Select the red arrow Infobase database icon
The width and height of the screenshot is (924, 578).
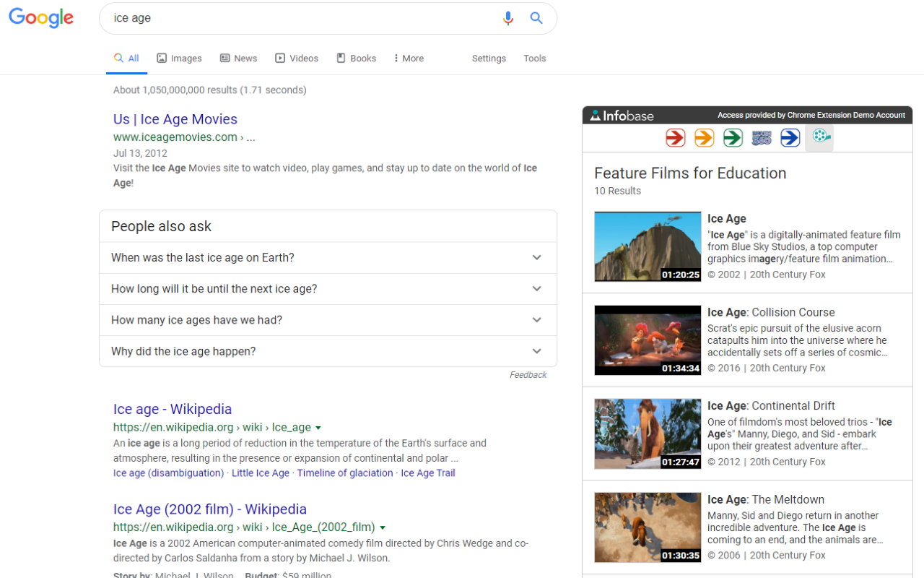pyautogui.click(x=675, y=137)
